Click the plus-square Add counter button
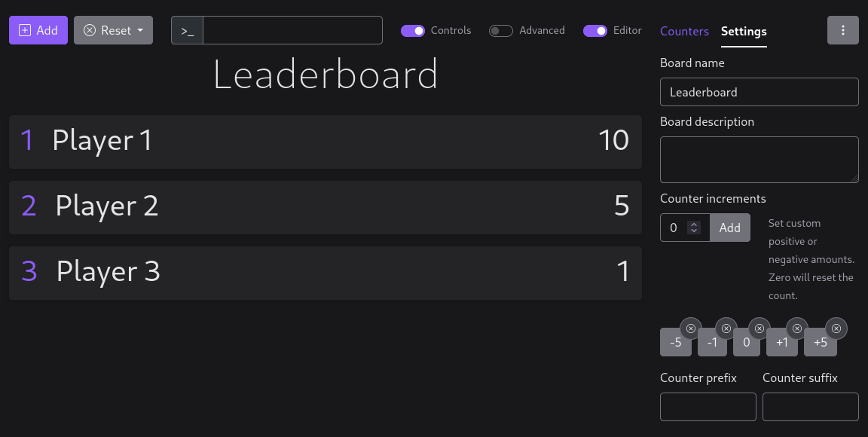The image size is (868, 437). [x=38, y=31]
